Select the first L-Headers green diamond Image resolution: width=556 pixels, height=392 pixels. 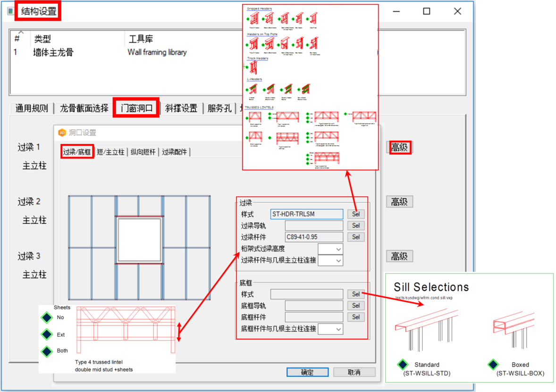click(247, 90)
